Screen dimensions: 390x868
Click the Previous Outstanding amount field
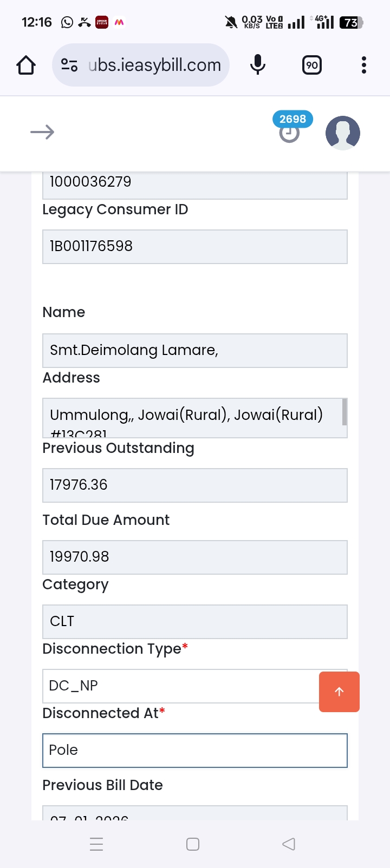195,485
